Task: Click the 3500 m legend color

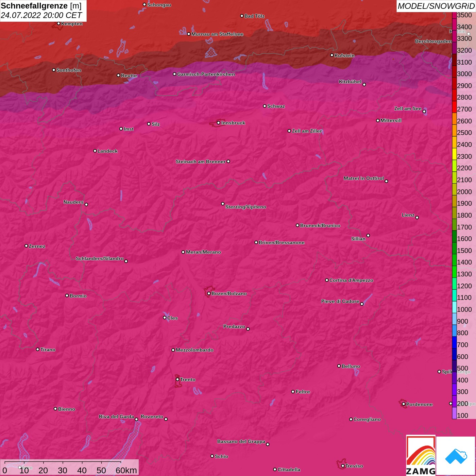Action: click(x=454, y=15)
